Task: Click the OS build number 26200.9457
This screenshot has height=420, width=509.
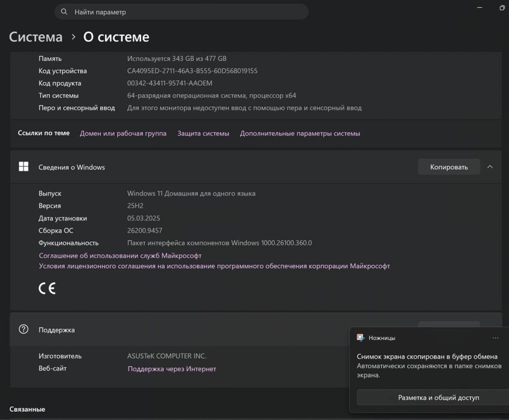Action: (145, 230)
